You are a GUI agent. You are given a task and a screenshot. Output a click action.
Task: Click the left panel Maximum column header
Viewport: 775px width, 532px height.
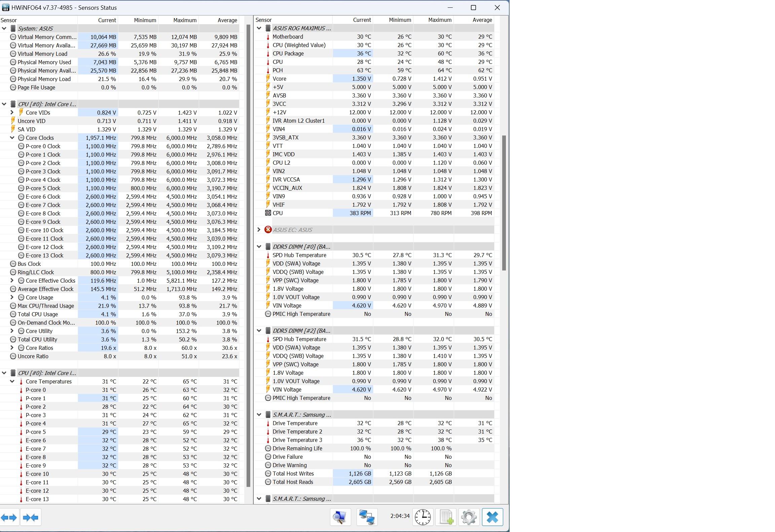coord(185,20)
